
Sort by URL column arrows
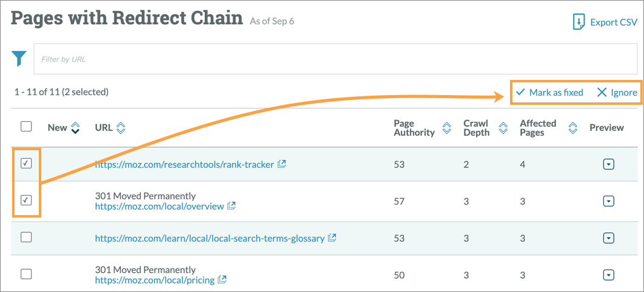tap(120, 128)
